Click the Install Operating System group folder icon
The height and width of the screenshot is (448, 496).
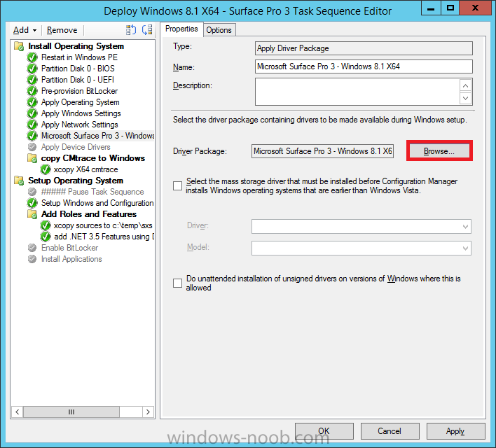tap(19, 46)
